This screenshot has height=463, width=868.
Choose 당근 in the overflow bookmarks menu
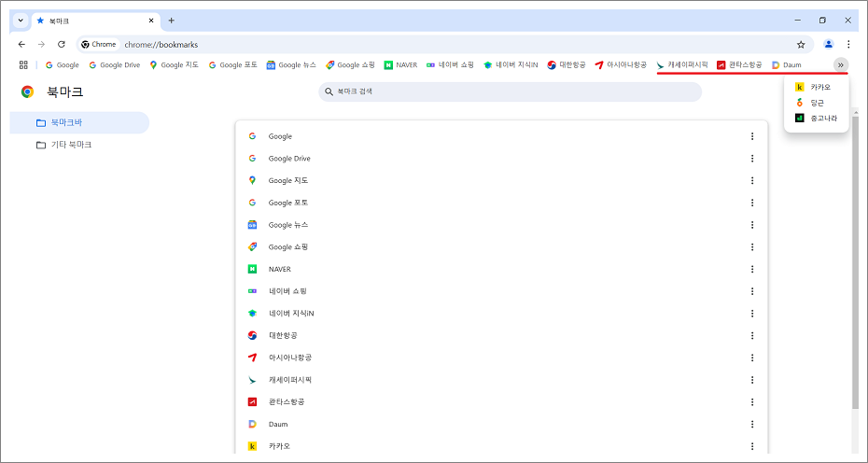(816, 103)
